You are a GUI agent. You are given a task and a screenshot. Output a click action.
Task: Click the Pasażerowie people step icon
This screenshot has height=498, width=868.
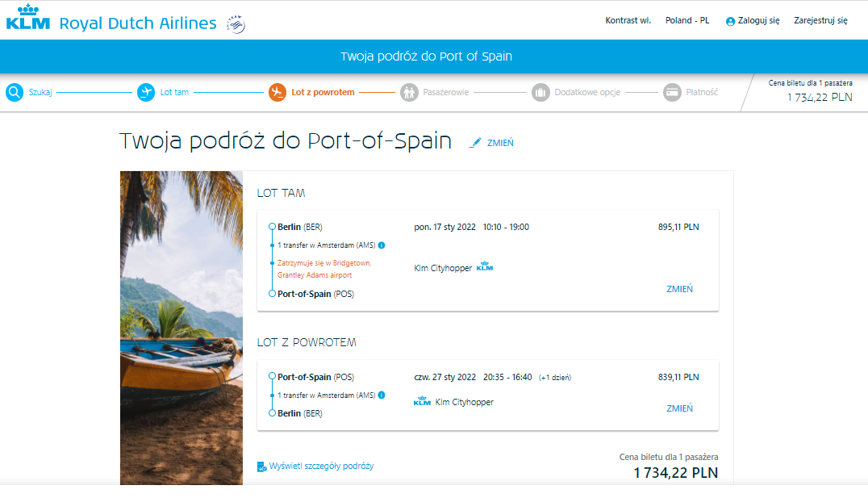tap(409, 92)
